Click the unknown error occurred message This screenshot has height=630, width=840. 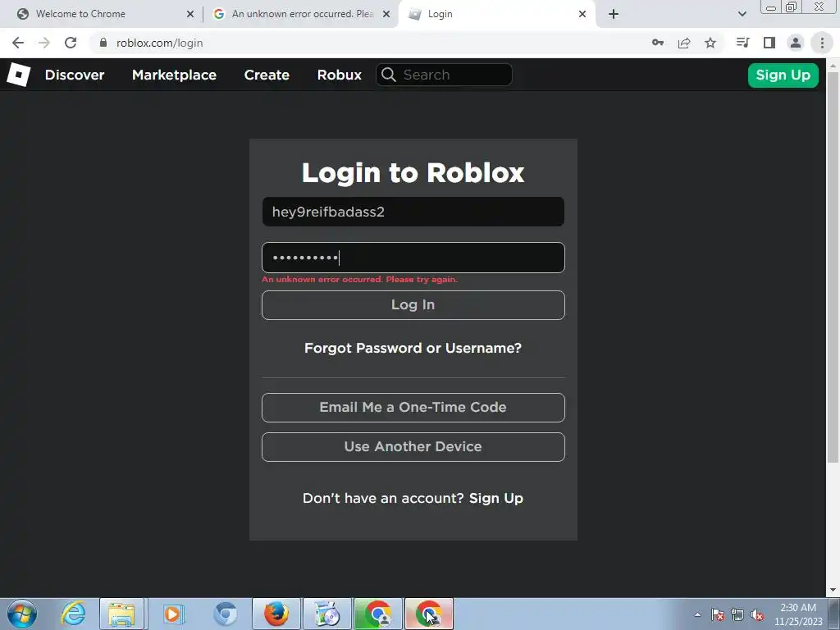click(359, 279)
